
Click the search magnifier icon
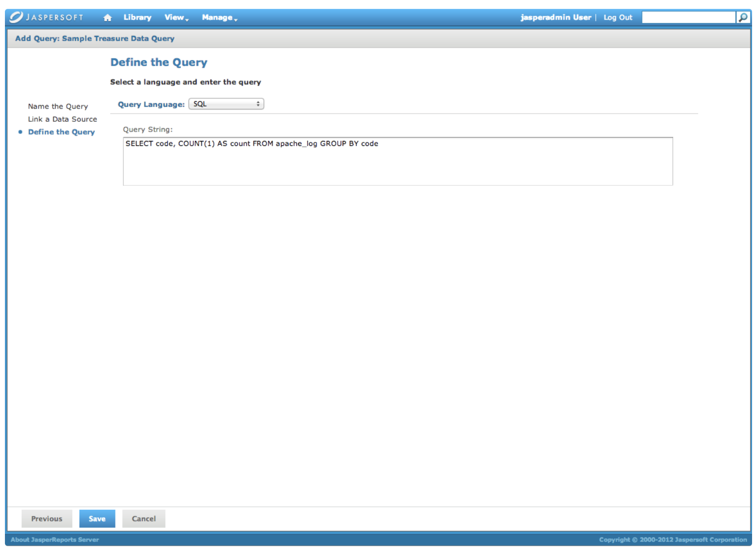(743, 17)
